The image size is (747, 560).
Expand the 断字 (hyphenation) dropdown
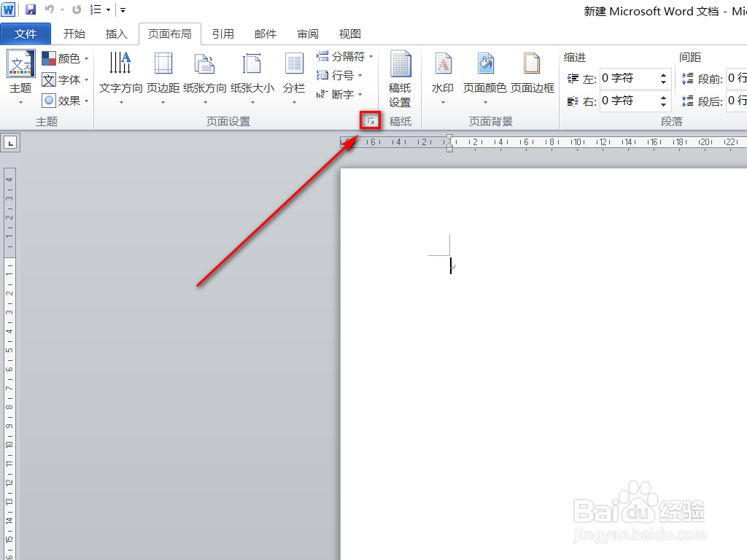click(340, 94)
